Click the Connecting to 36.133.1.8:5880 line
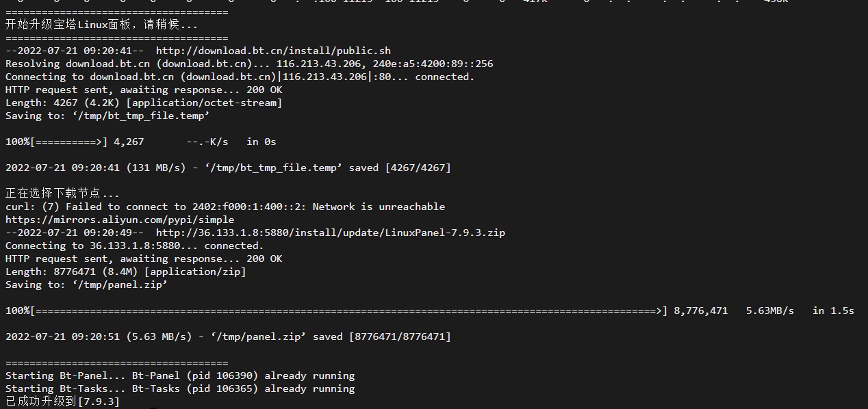 [x=134, y=246]
